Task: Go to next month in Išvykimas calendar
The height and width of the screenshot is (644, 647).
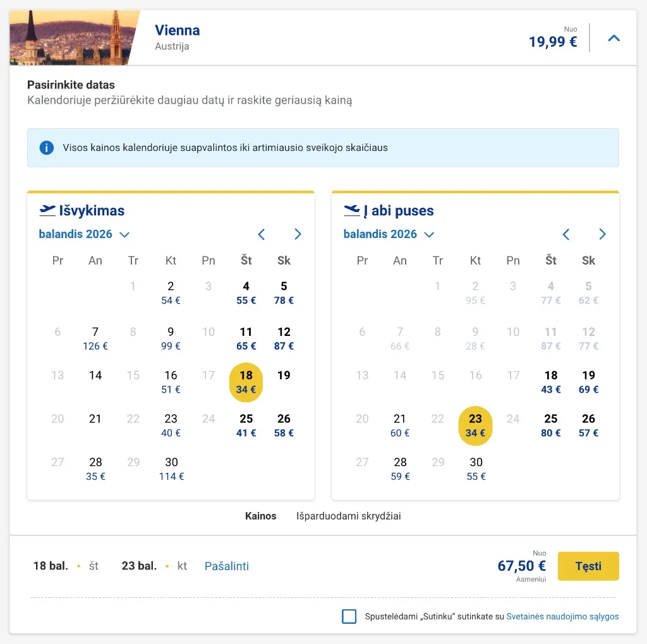Action: pyautogui.click(x=298, y=234)
